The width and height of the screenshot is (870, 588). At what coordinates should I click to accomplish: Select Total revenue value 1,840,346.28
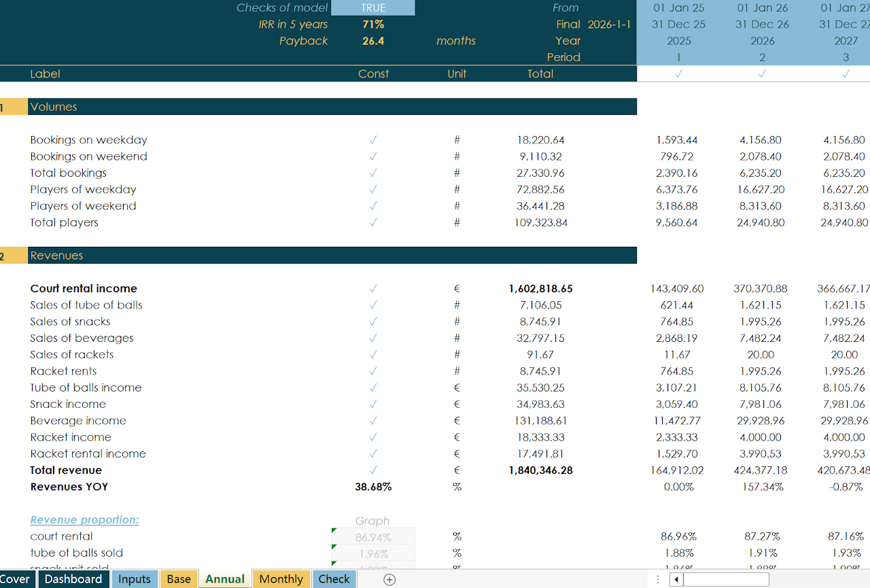(x=540, y=470)
